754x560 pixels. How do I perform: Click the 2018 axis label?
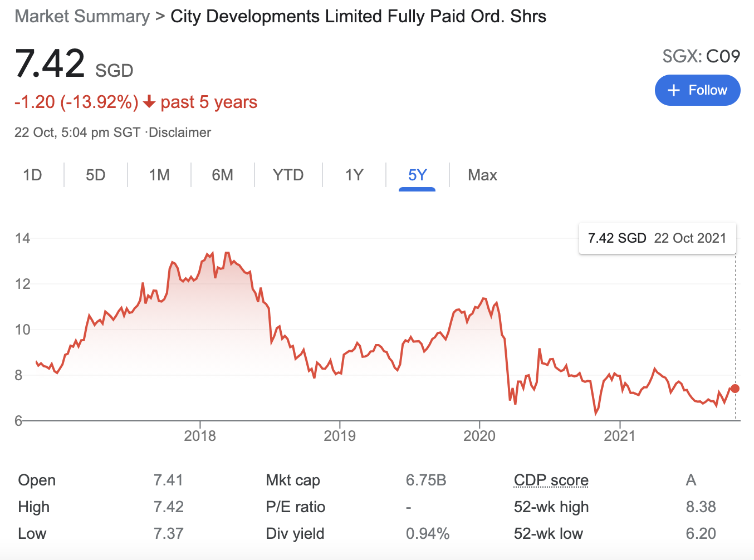(x=200, y=435)
